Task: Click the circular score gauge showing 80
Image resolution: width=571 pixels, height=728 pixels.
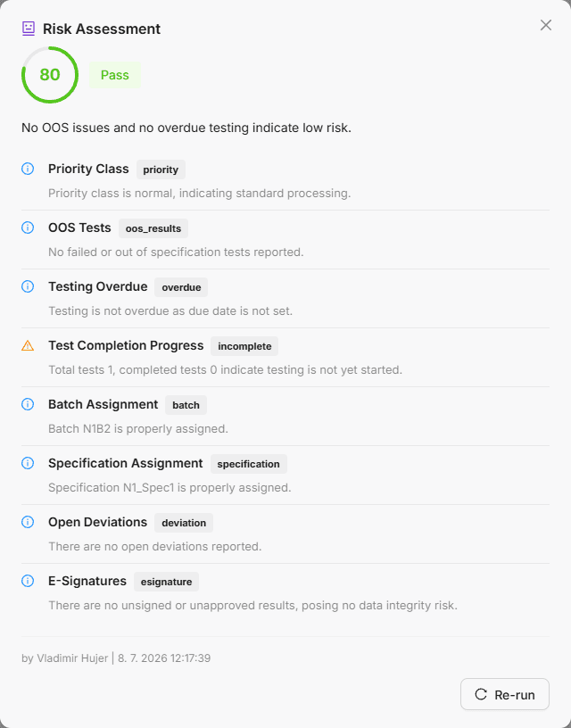Action: [50, 75]
